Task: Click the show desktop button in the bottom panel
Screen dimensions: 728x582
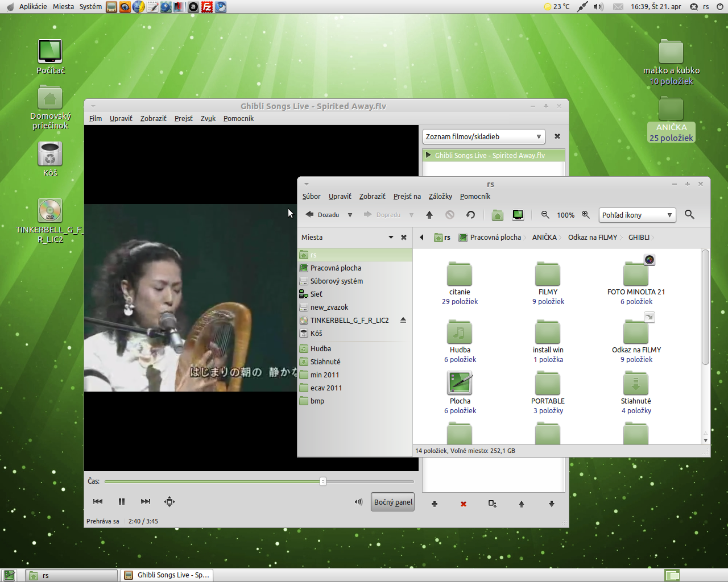Action: 9,575
